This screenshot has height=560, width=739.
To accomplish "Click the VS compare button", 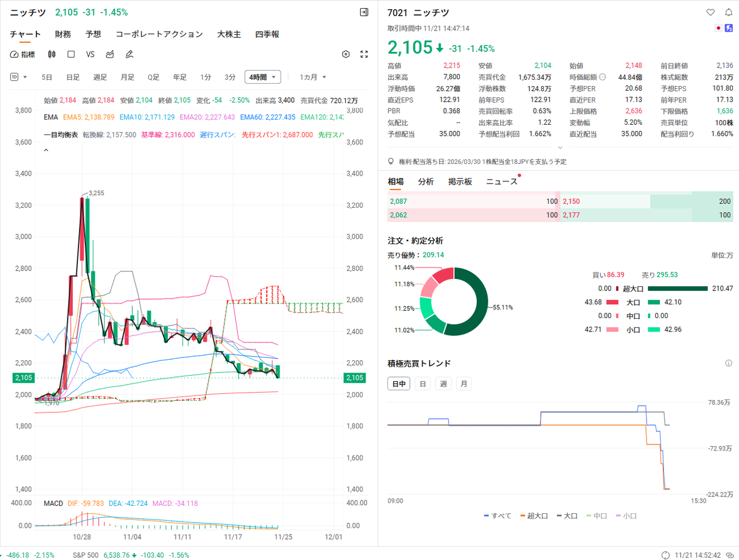I will pos(90,54).
